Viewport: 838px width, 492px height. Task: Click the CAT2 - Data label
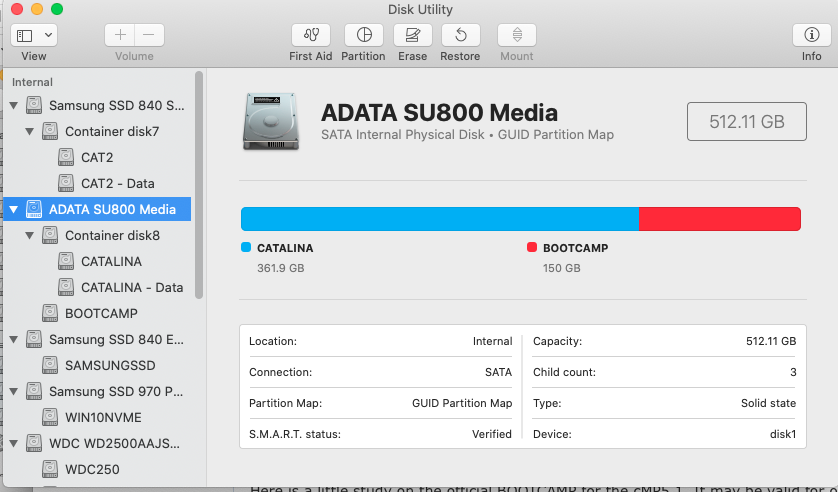[x=118, y=184]
